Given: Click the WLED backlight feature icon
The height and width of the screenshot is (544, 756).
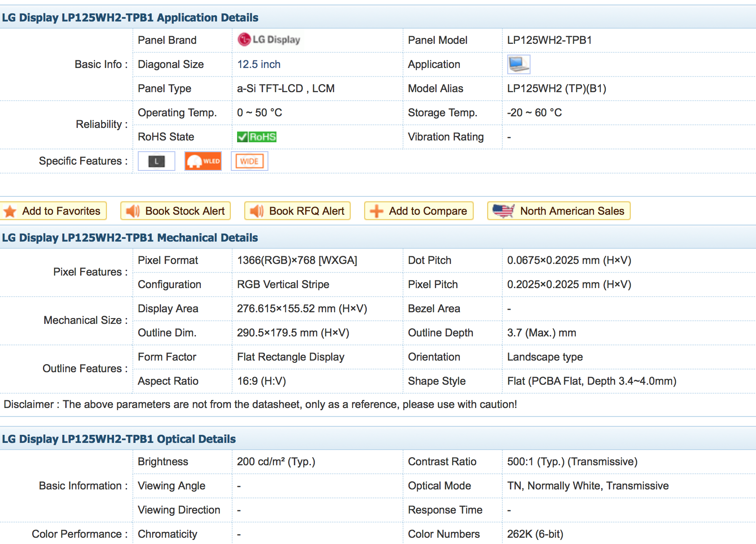Looking at the screenshot, I should tap(203, 161).
